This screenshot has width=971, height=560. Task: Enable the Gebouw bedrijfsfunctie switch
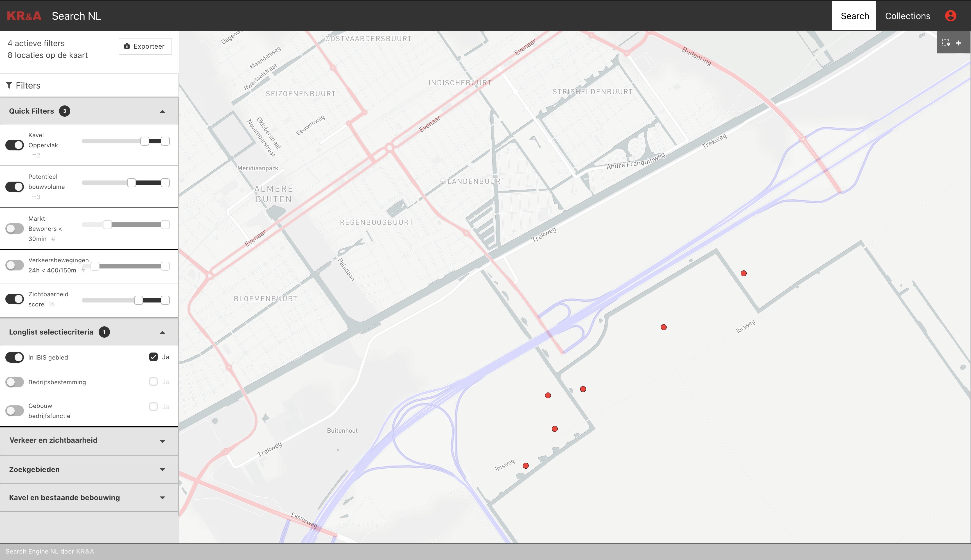15,411
